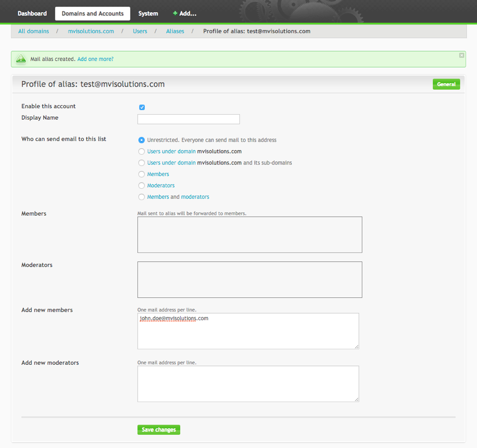Image resolution: width=477 pixels, height=448 pixels.
Task: Navigate to Users breadcrumb
Action: click(x=140, y=31)
